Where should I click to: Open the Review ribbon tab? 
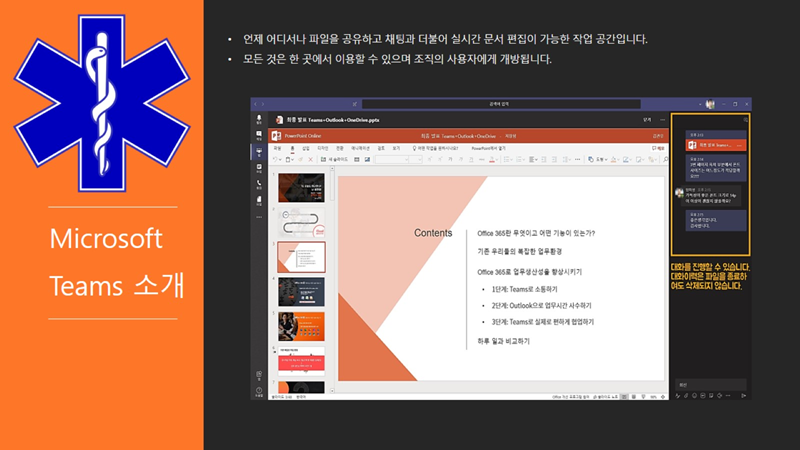click(381, 148)
